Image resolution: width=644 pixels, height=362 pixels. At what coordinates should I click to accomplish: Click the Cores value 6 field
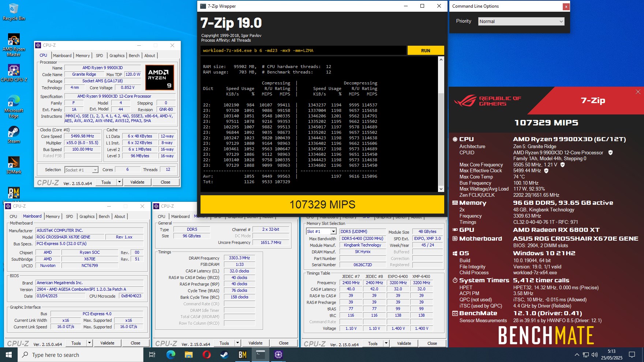[x=127, y=169]
